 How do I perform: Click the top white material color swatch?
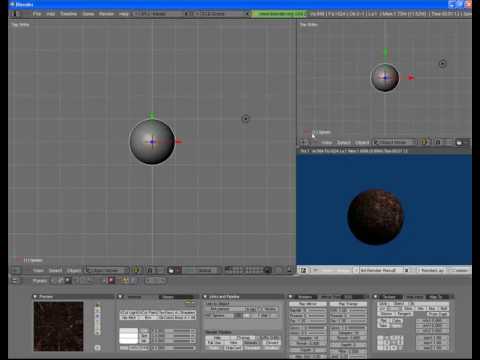pyautogui.click(x=129, y=331)
